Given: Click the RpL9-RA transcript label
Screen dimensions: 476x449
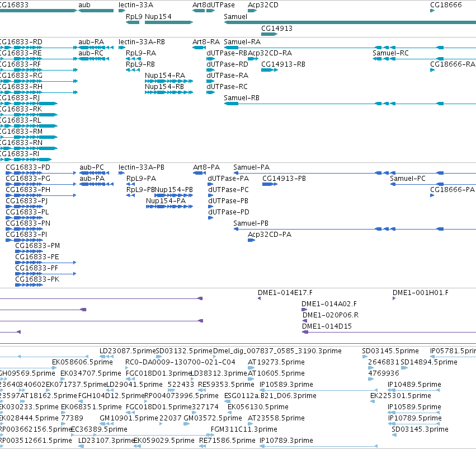Looking at the screenshot, I should click(x=141, y=53).
